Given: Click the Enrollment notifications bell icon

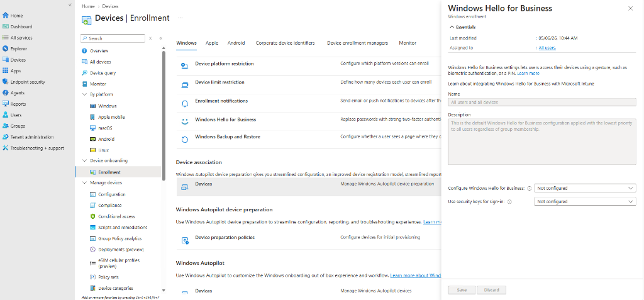Looking at the screenshot, I should 185,104.
